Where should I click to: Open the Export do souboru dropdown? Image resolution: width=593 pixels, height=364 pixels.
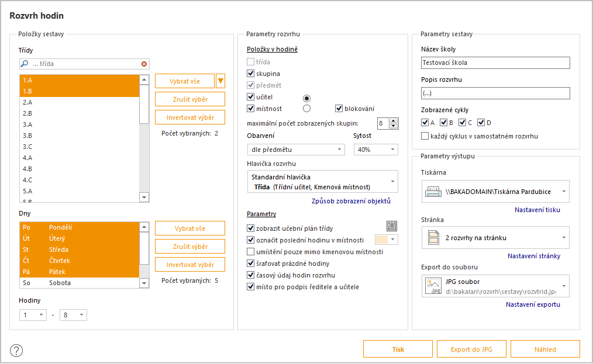pos(495,286)
